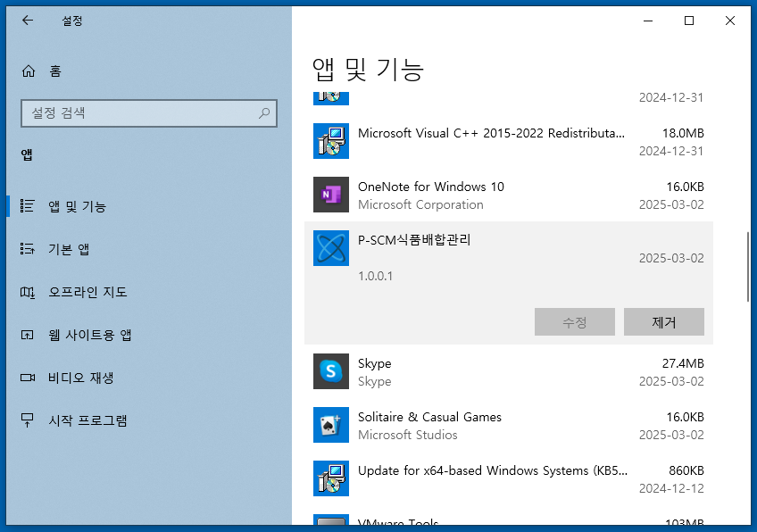Click Microsoft Studios publisher text
The height and width of the screenshot is (532, 757).
pos(407,435)
